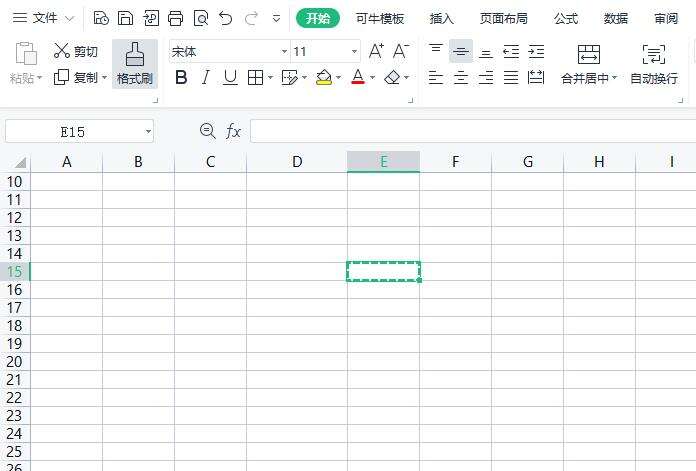Click the select-all corner triangle
Screen dimensions: 696x471
click(x=20, y=162)
